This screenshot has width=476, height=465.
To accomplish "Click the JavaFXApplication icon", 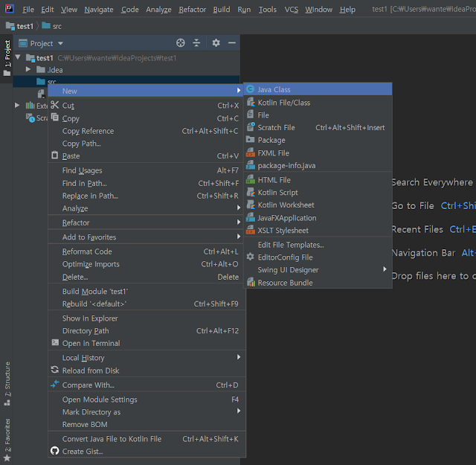I will pos(251,217).
